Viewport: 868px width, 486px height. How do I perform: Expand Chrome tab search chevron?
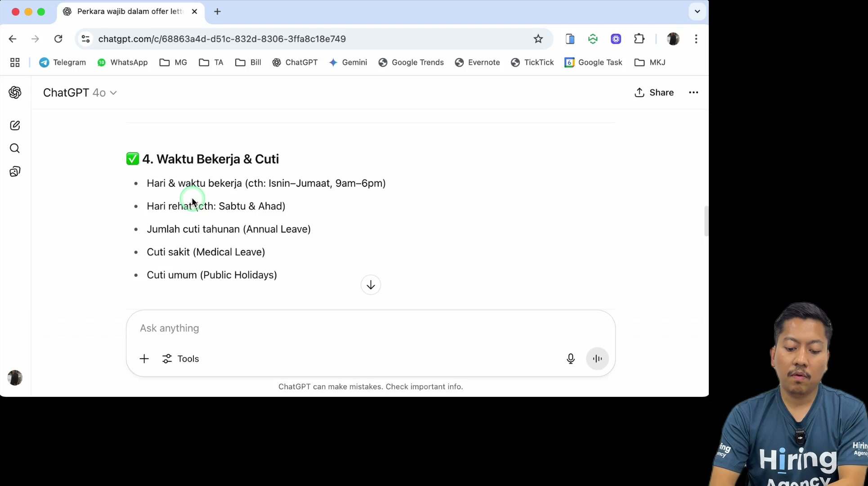697,12
